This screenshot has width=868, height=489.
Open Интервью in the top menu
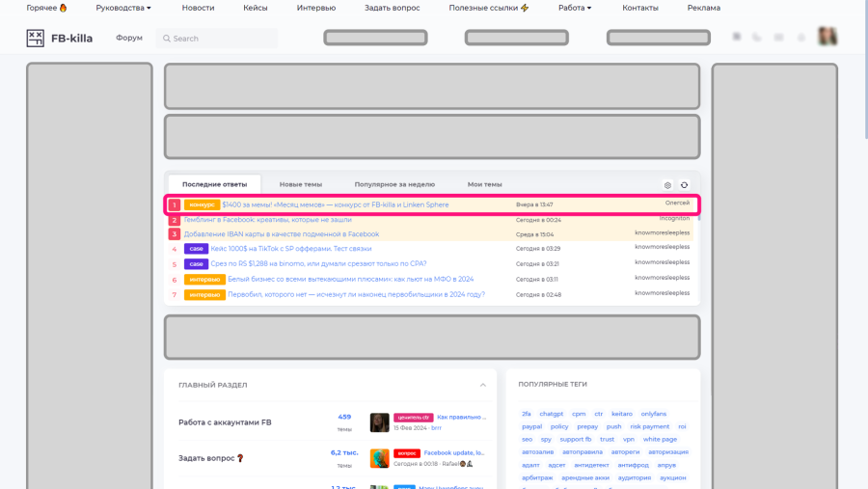coord(316,8)
